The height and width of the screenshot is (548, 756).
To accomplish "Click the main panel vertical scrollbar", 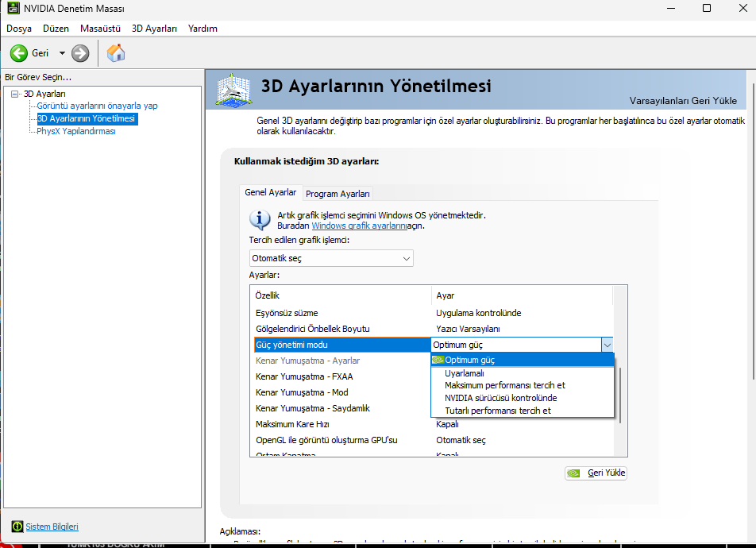I will (752, 232).
